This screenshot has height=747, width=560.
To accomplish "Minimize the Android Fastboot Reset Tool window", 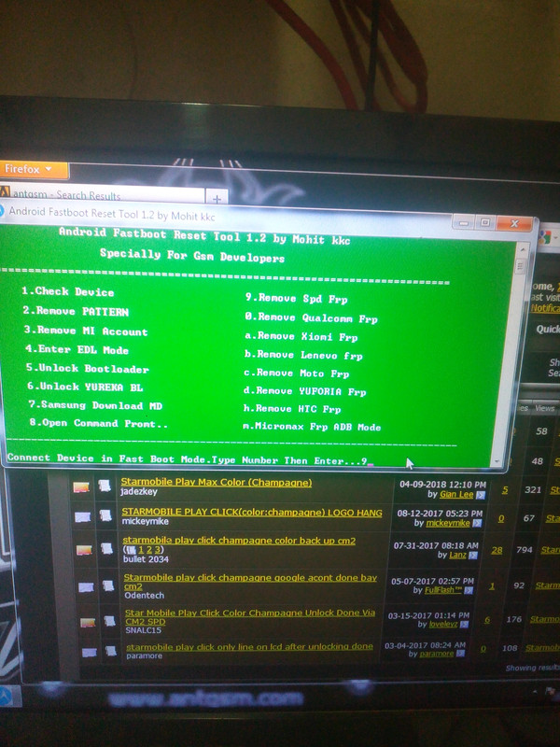I will pos(464,222).
